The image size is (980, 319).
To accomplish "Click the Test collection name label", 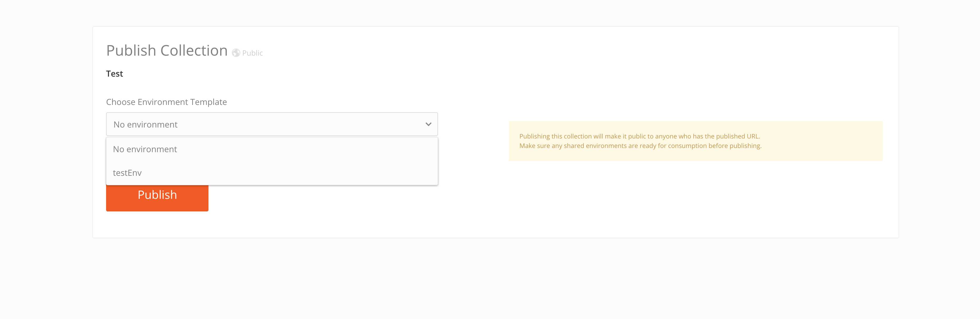I will (114, 73).
